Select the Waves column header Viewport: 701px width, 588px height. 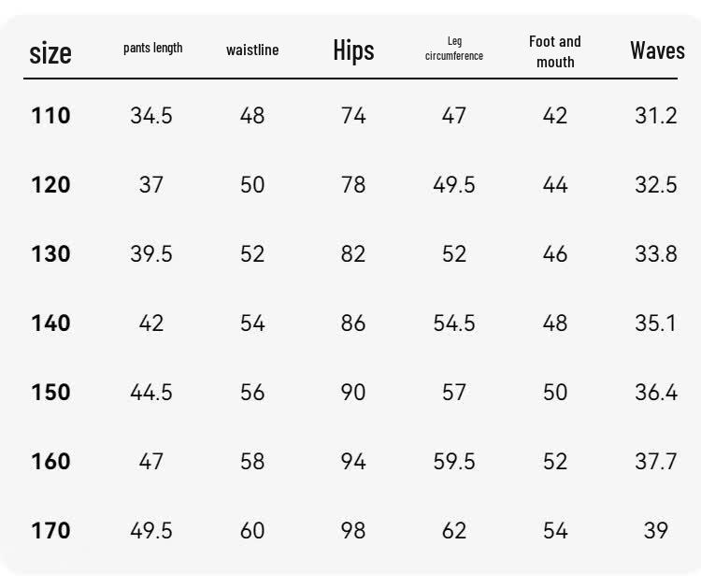tap(657, 50)
